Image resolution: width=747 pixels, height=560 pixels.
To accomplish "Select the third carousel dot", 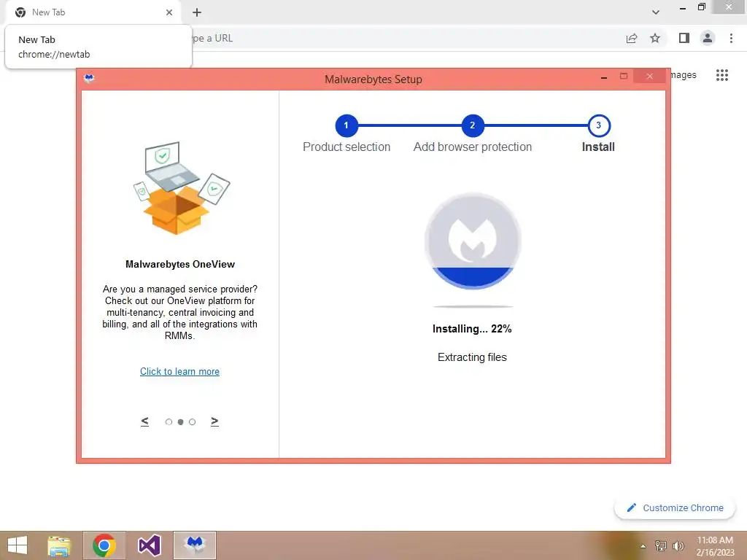I will point(192,422).
